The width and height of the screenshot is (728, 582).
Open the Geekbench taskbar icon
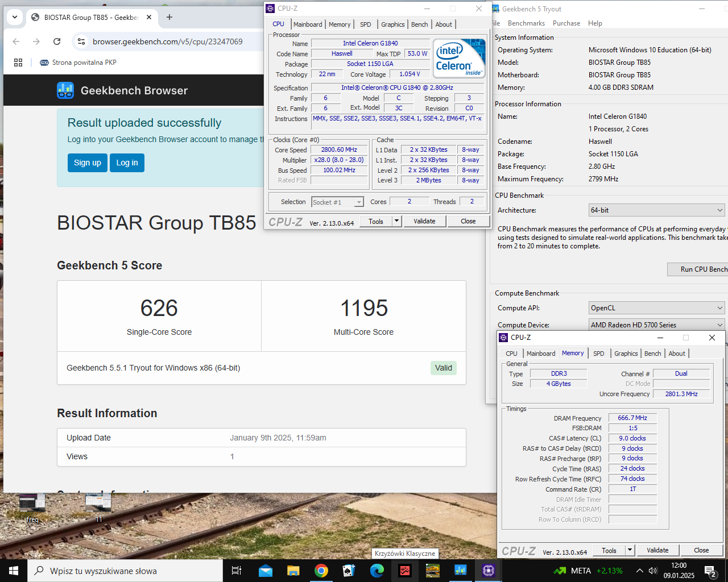(x=460, y=571)
